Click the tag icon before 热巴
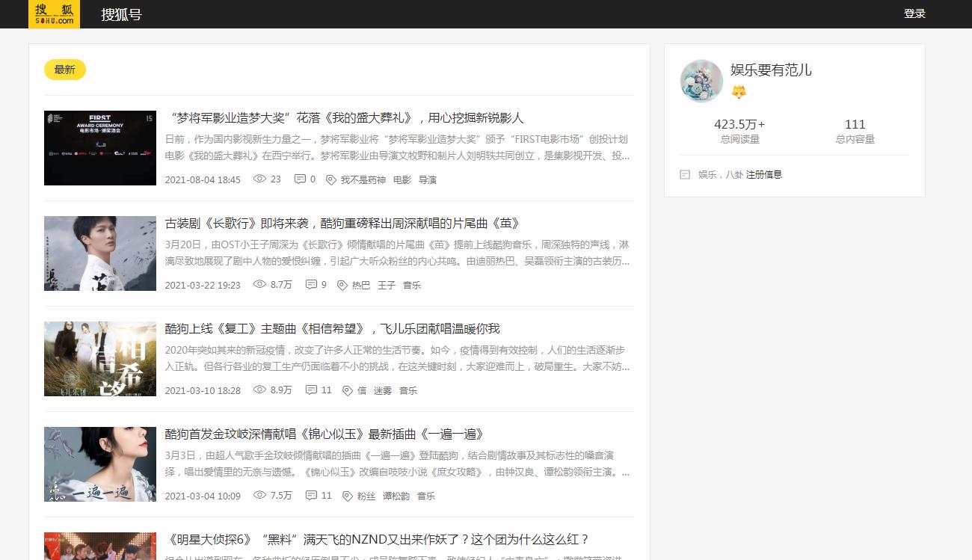The height and width of the screenshot is (560, 972). pyautogui.click(x=342, y=286)
